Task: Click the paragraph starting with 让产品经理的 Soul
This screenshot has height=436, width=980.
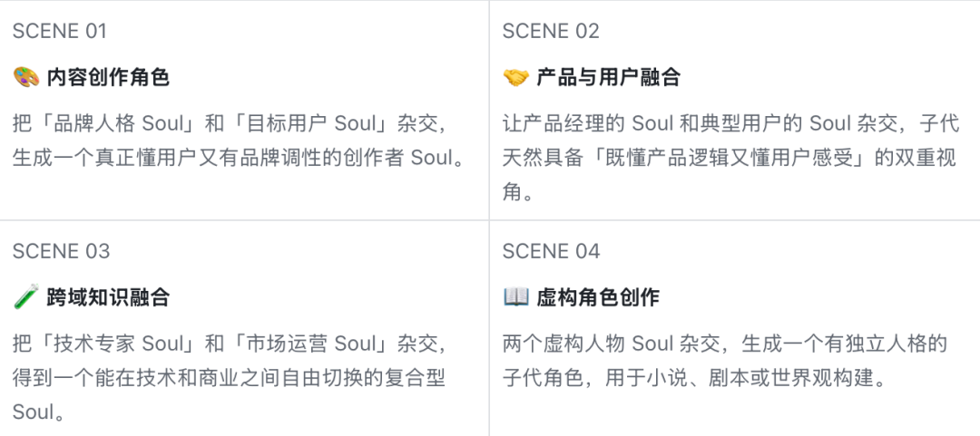Action: point(731,158)
